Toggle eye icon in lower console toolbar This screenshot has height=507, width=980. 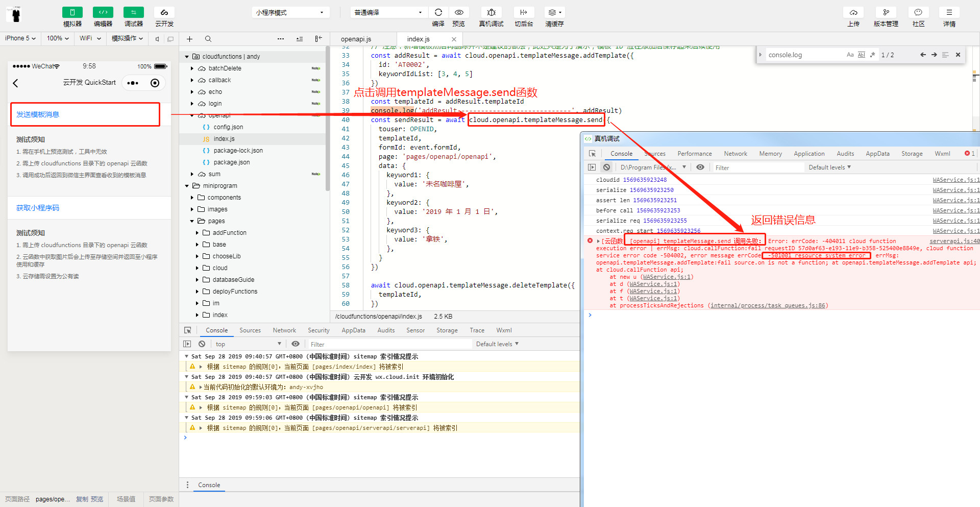[296, 344]
